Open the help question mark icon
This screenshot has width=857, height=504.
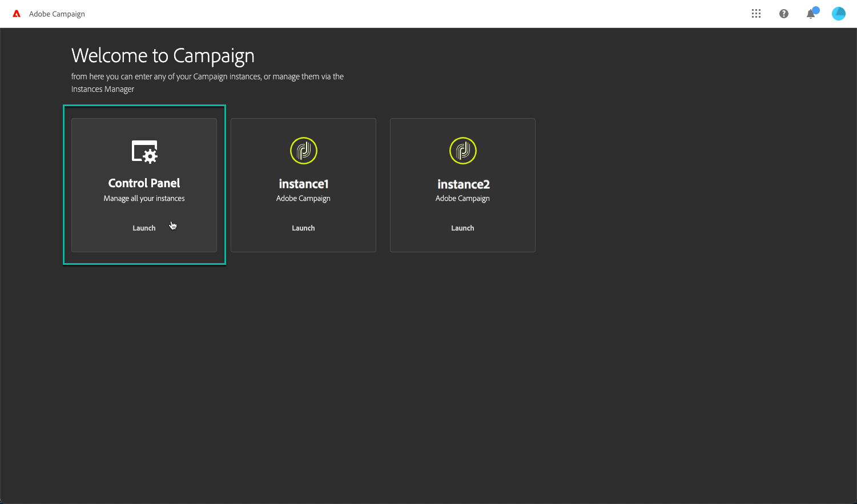[x=784, y=14]
